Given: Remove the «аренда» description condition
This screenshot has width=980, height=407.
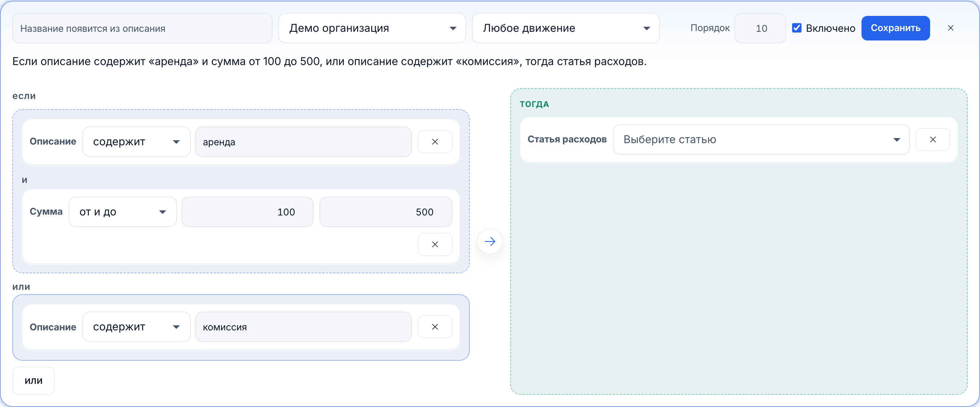Looking at the screenshot, I should (x=435, y=142).
